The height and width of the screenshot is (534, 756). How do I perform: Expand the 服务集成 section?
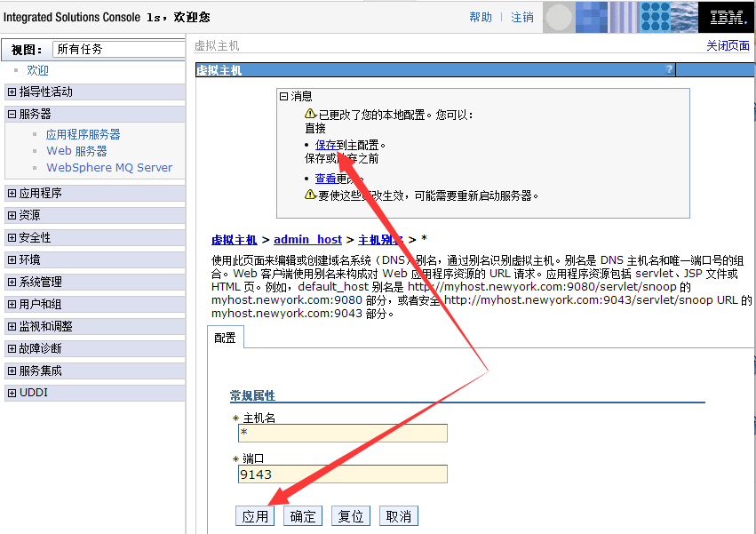pos(12,371)
